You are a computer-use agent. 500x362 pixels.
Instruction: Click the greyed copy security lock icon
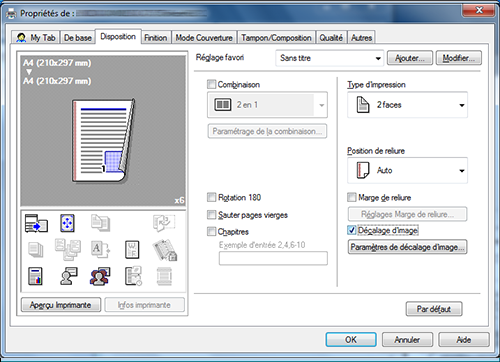click(x=165, y=250)
